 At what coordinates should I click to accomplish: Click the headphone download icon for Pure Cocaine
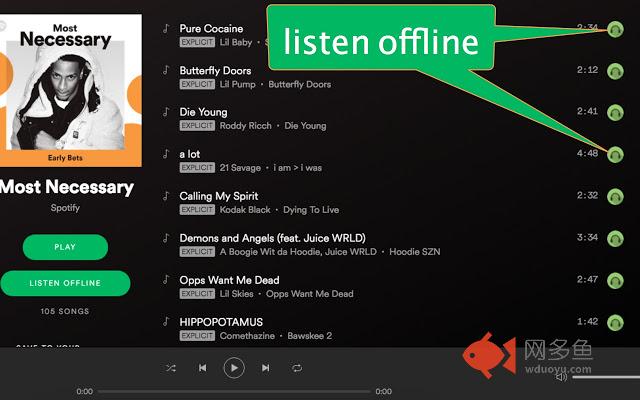(x=615, y=29)
